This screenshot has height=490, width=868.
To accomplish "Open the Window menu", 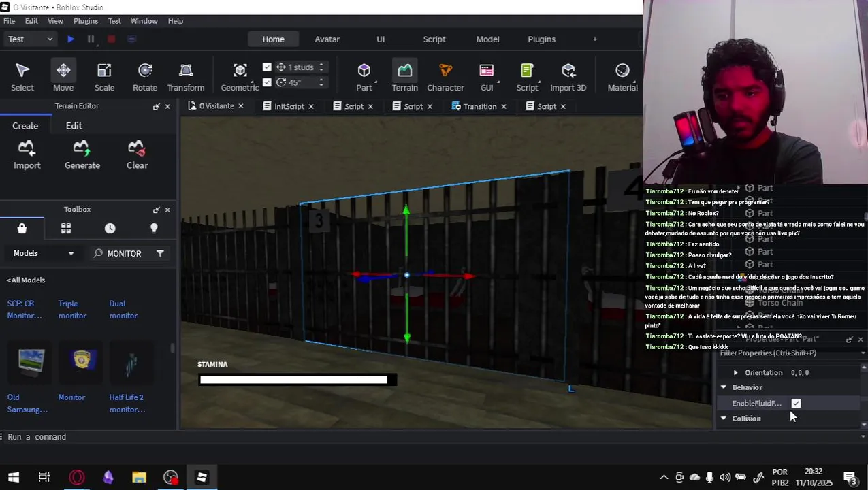I will (x=144, y=21).
